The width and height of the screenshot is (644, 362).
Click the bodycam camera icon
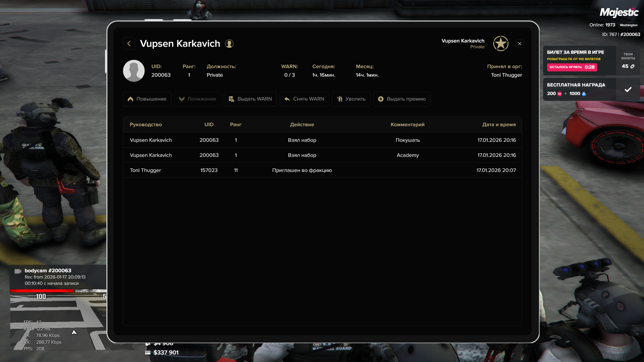18,271
